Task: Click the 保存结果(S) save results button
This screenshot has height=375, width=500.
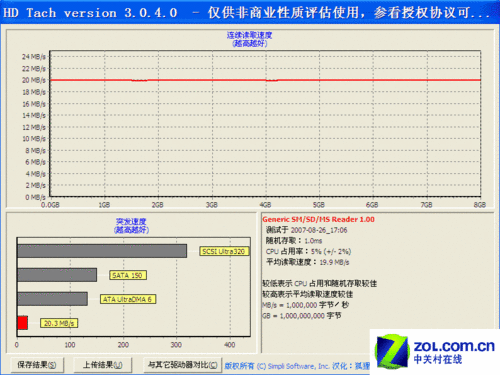Action: [x=37, y=365]
